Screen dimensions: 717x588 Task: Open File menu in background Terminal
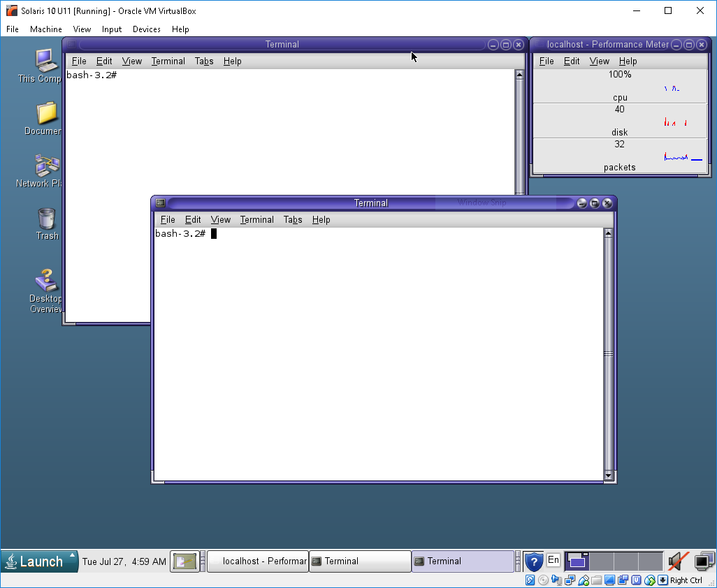click(x=79, y=61)
